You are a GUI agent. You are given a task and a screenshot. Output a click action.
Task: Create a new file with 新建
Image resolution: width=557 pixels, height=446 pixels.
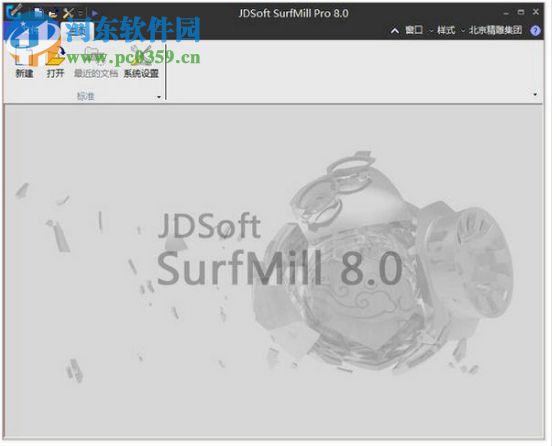click(x=24, y=62)
